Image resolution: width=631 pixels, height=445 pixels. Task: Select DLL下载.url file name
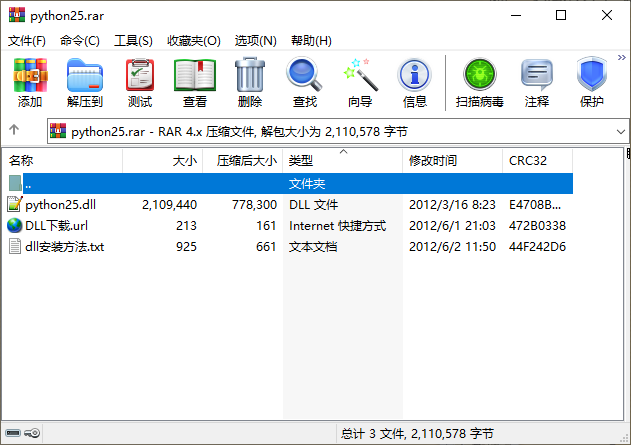click(56, 226)
